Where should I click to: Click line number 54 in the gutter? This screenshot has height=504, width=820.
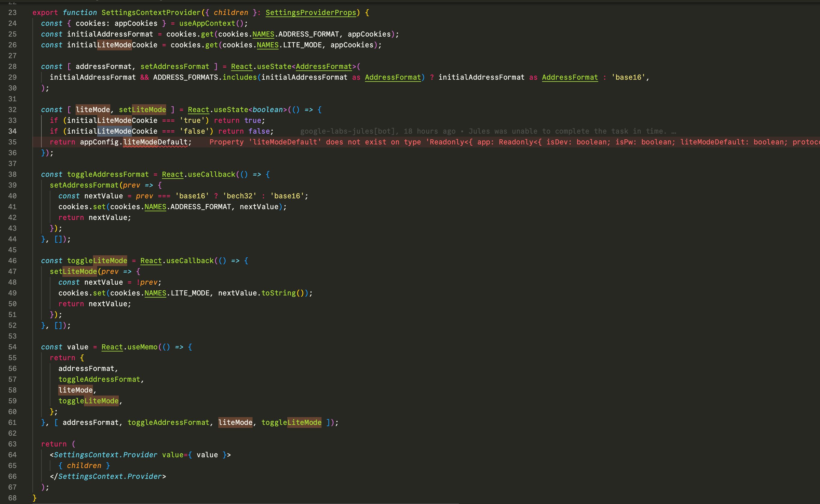point(12,347)
